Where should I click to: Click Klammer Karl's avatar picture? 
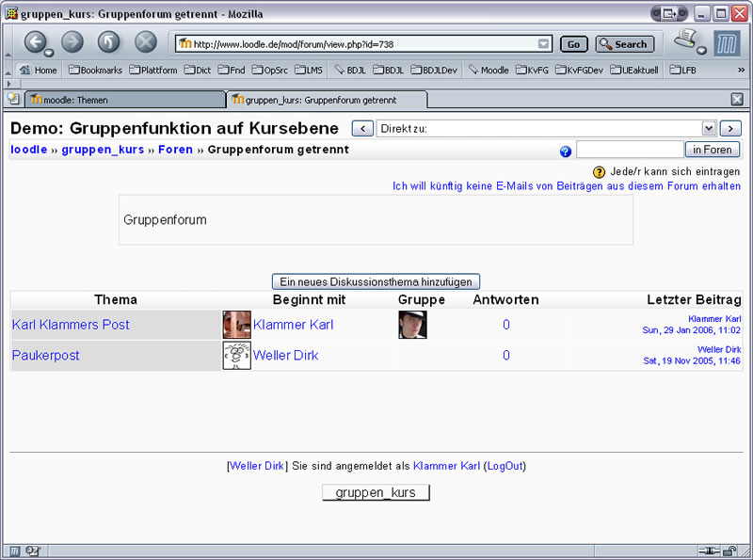(236, 325)
